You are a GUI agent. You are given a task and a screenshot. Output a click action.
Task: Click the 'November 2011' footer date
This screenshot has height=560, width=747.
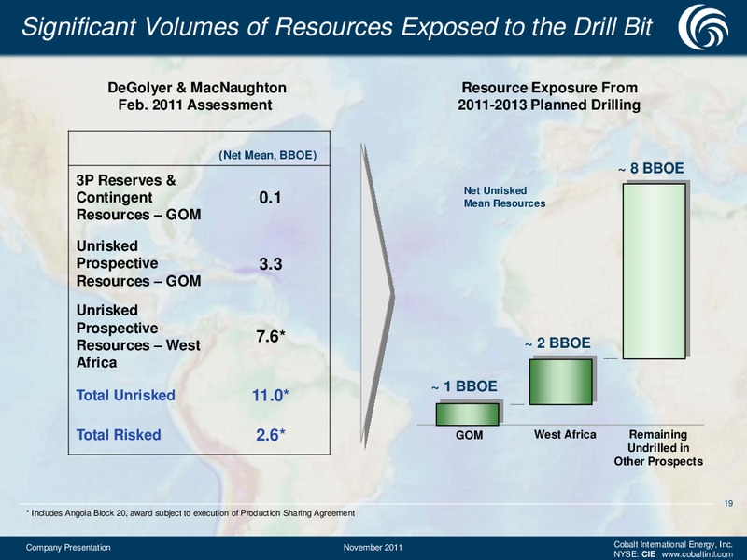pos(373,548)
